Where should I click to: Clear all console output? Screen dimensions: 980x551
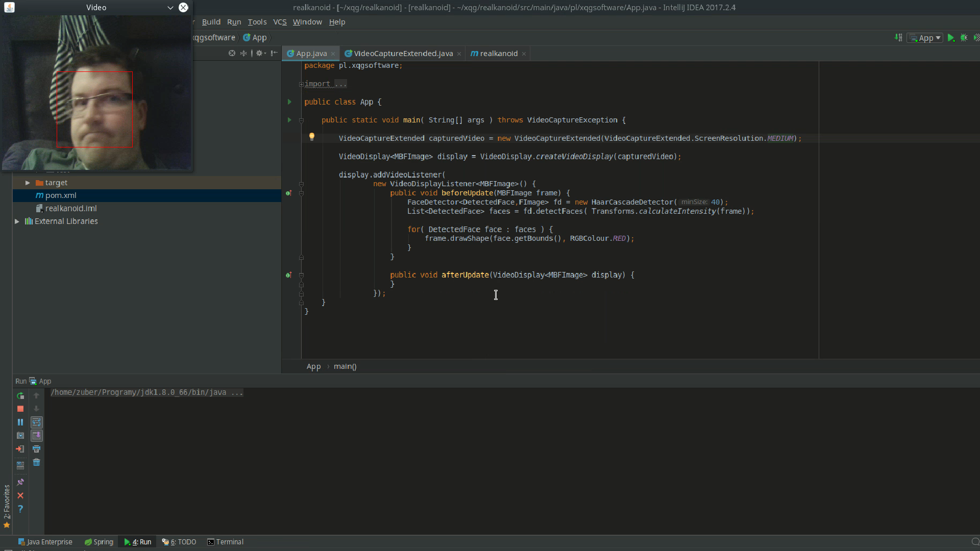click(36, 462)
